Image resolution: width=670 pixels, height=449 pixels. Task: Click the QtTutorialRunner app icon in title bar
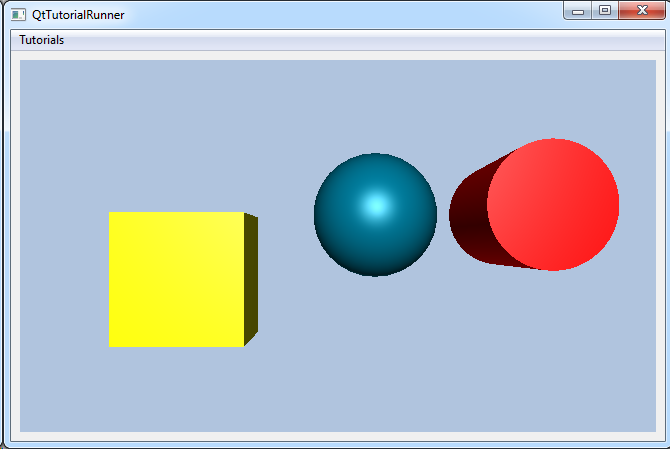coord(18,15)
